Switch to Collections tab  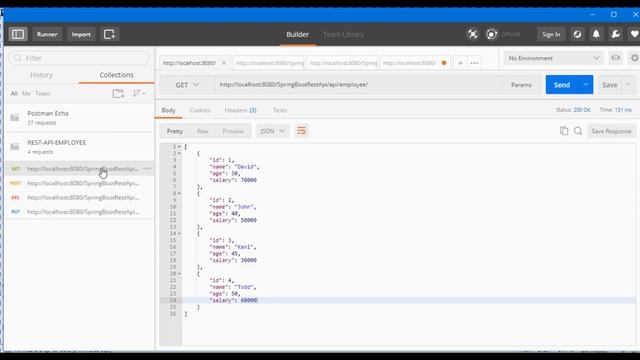pos(116,75)
